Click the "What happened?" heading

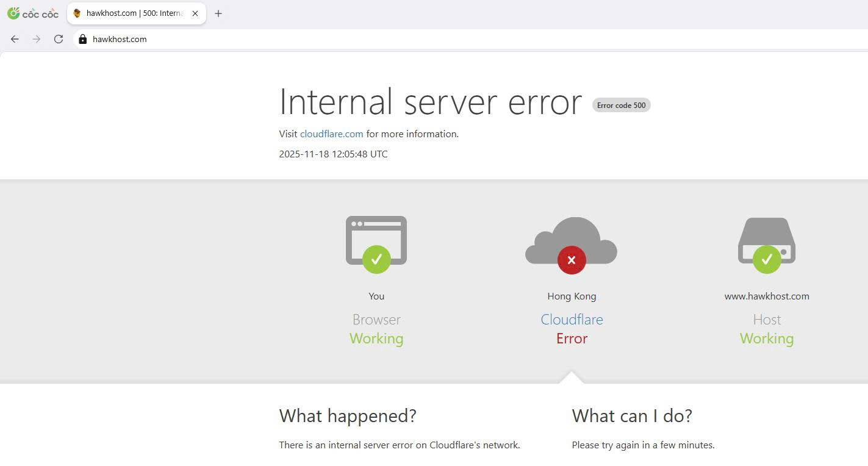pyautogui.click(x=348, y=416)
